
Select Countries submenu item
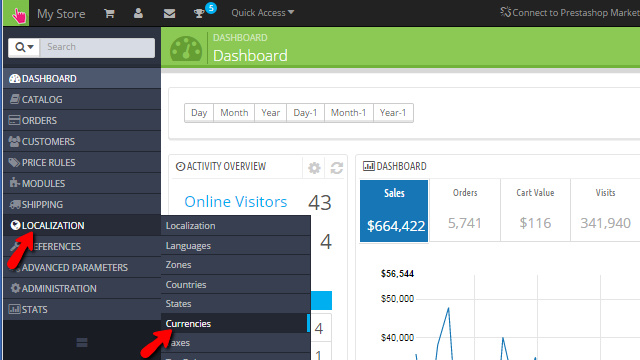pos(236,284)
